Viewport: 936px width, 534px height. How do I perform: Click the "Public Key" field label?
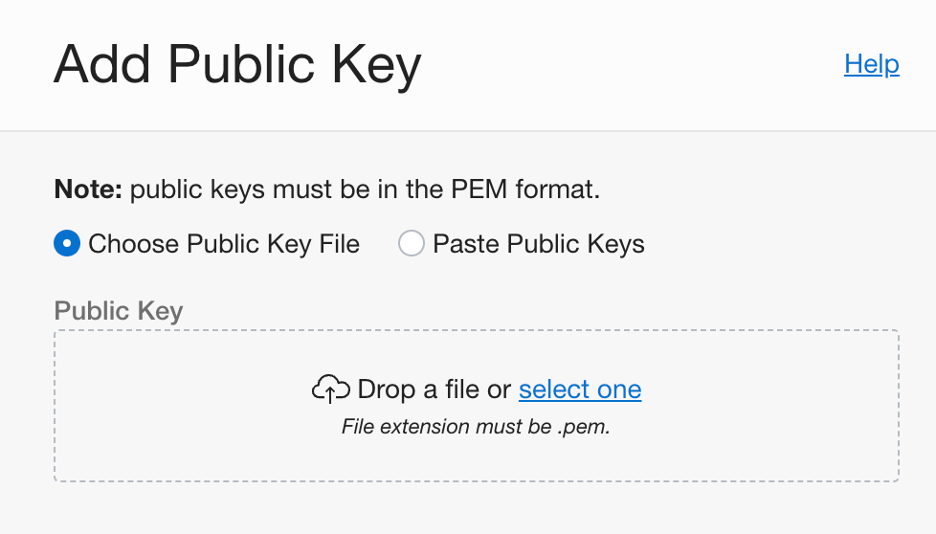pyautogui.click(x=118, y=310)
